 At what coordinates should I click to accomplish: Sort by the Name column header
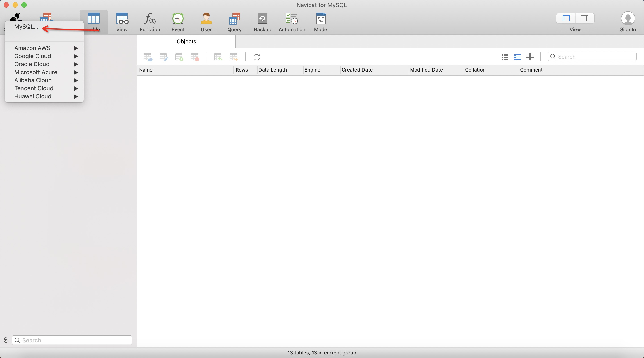coord(186,70)
